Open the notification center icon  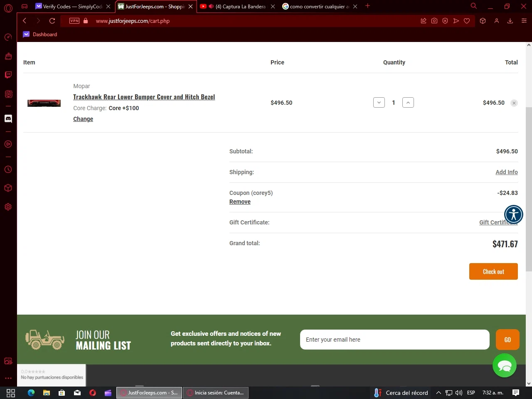coord(516,393)
